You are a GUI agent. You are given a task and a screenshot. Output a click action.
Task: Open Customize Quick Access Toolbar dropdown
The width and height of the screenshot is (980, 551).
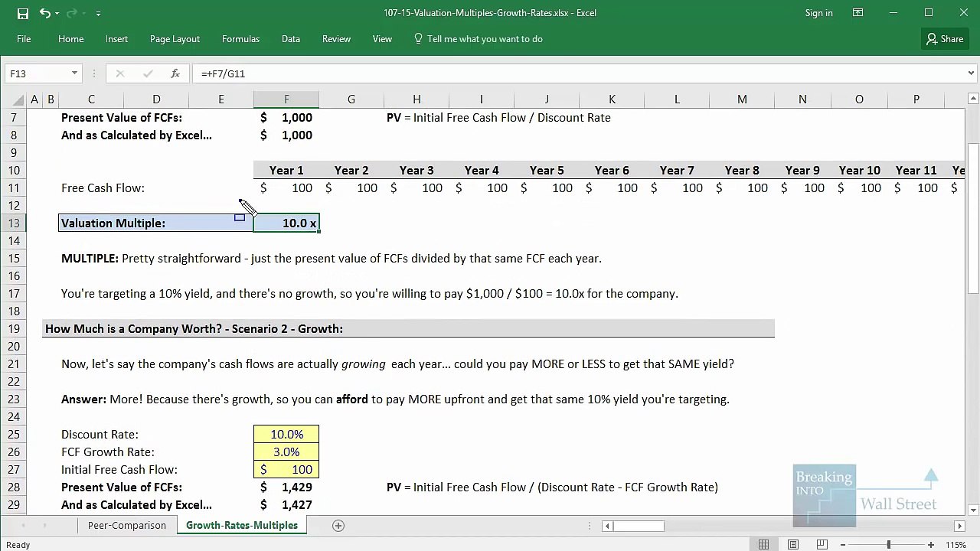coord(99,13)
